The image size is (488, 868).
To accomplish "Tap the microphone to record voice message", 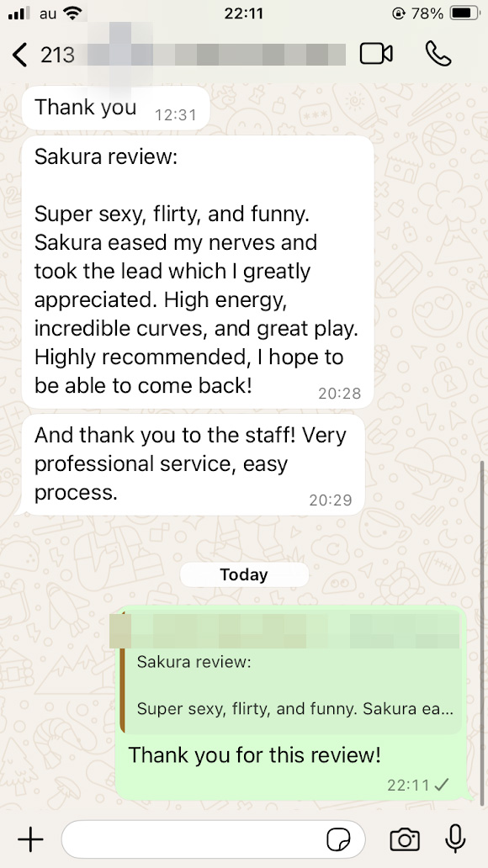I will click(455, 839).
